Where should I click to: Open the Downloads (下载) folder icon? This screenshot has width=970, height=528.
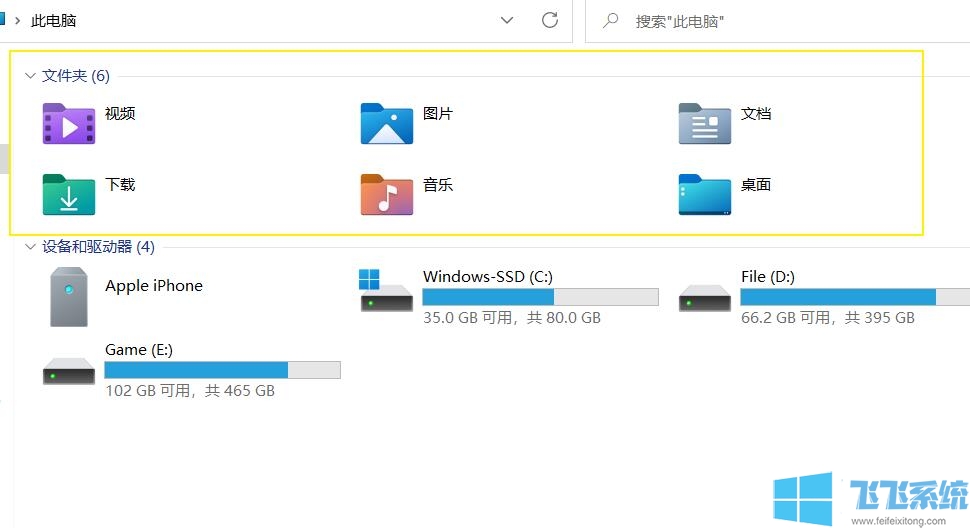click(x=68, y=195)
